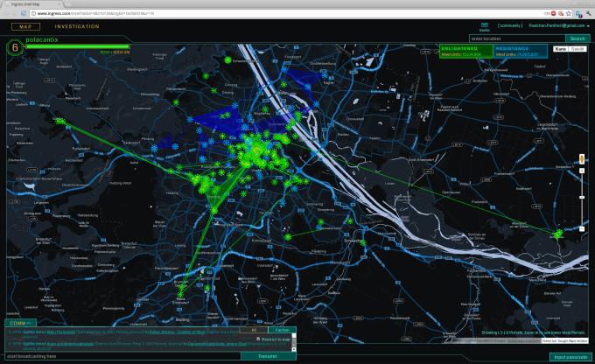Click the zoom out minus button
The height and width of the screenshot is (364, 595).
coord(582,229)
